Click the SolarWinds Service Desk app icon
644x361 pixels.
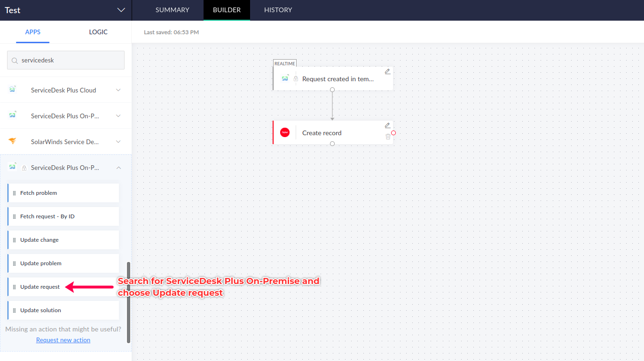(x=13, y=141)
